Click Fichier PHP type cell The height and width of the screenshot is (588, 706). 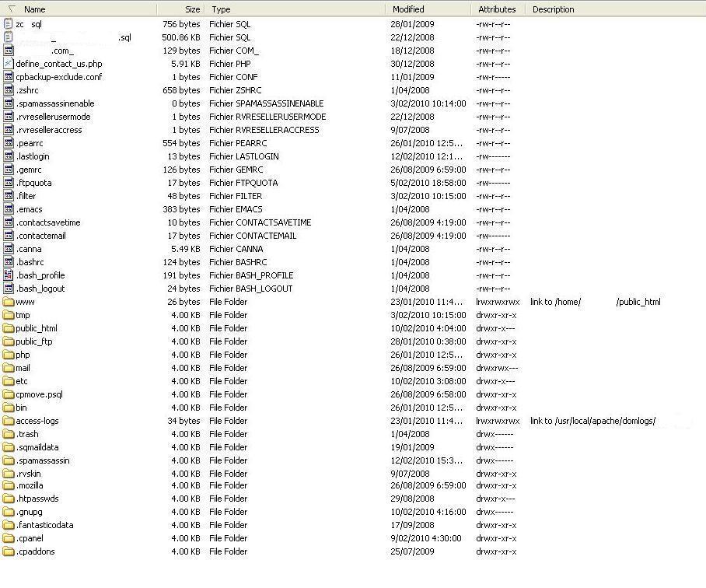tap(229, 64)
